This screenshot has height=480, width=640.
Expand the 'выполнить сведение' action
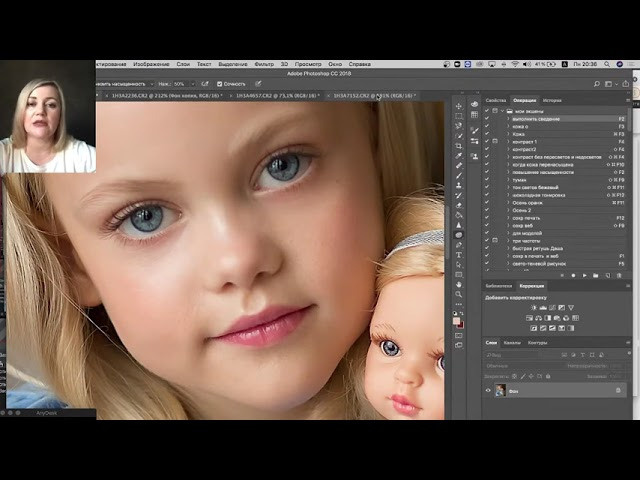509,119
